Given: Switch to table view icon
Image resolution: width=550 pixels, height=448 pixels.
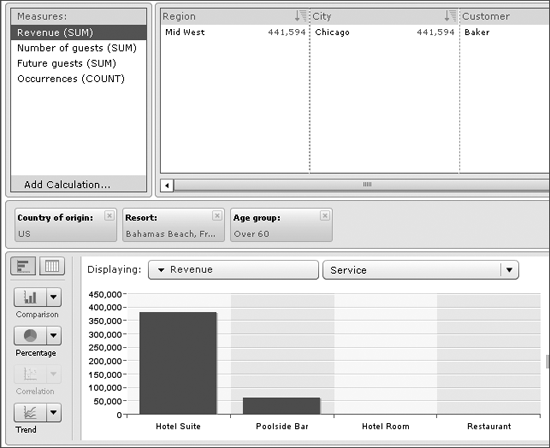Looking at the screenshot, I should pyautogui.click(x=52, y=266).
